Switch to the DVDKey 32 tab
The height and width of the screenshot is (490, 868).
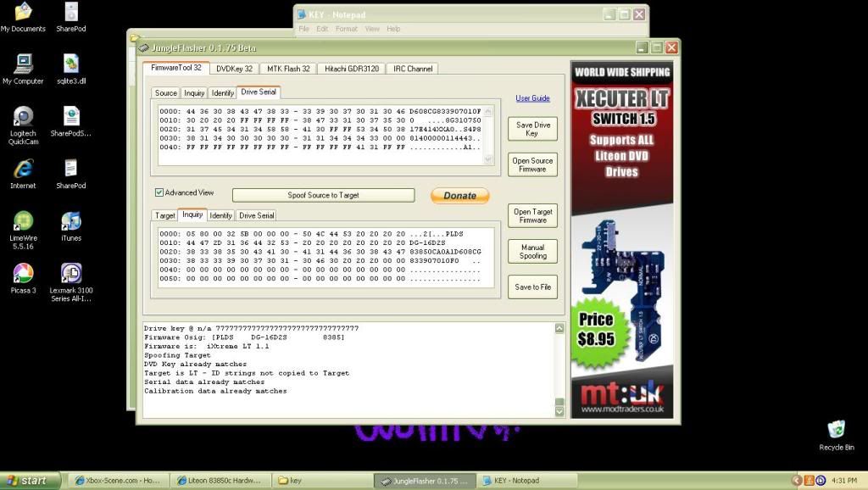[x=234, y=69]
